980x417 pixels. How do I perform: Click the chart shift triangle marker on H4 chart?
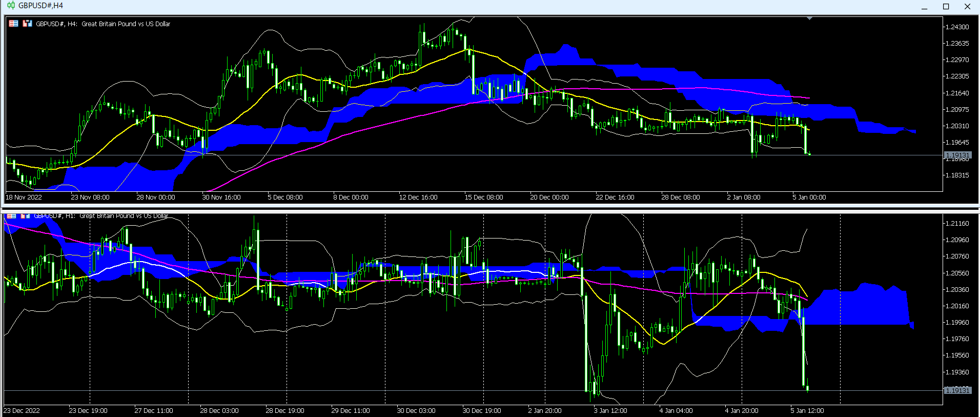[x=809, y=18]
